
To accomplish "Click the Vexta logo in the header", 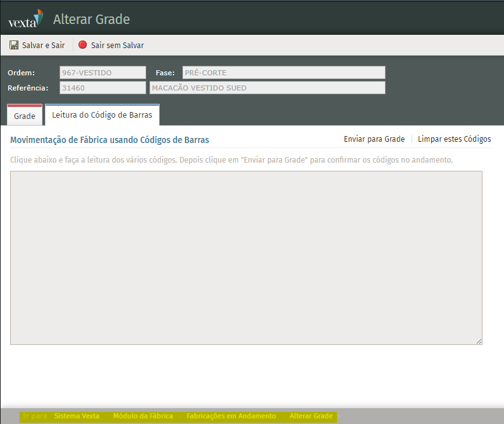I will [25, 19].
